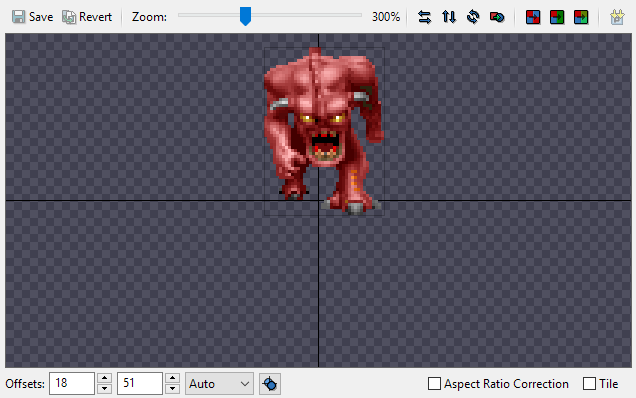Decrease the Y offset with down arrow
Viewport: 636px width, 398px height.
click(x=173, y=389)
